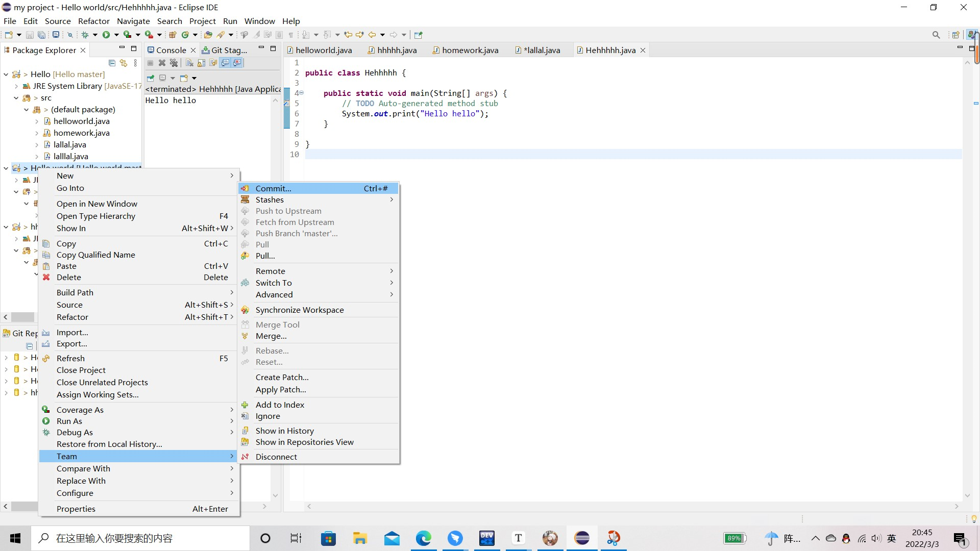
Task: Open Stashes submenu
Action: [318, 199]
